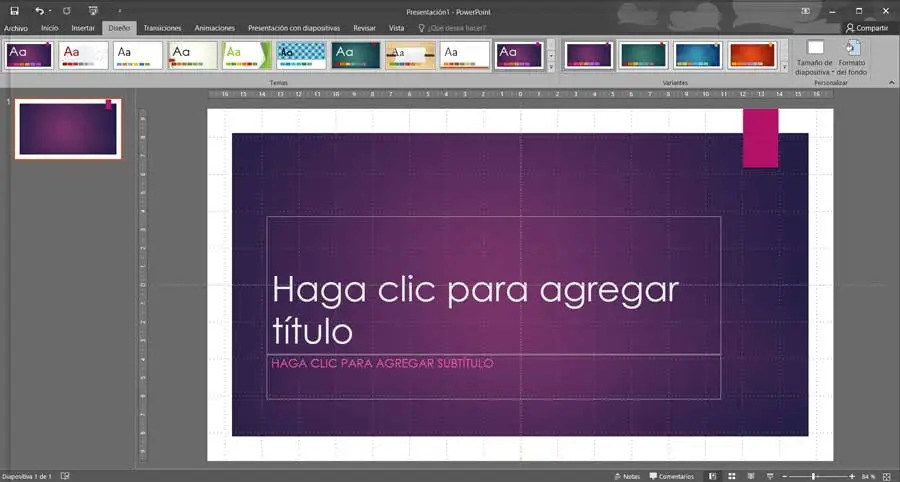Choose the orange-red variant in Variantes

coord(752,55)
